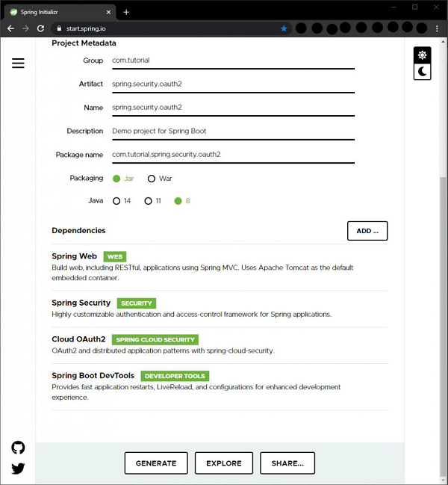Open the GitHub icon link
Screen dimensions: 448x485
pos(18,448)
